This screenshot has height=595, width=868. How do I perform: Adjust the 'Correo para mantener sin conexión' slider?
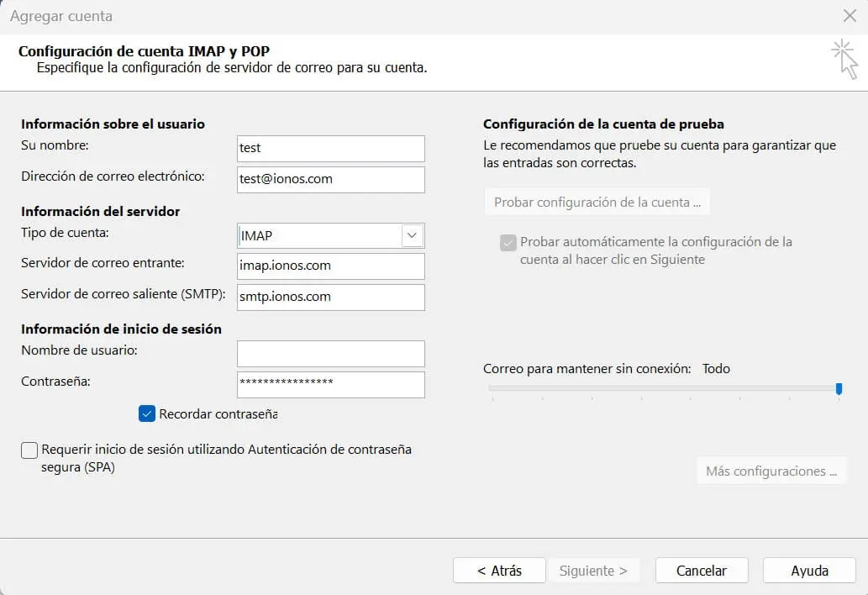[x=838, y=388]
